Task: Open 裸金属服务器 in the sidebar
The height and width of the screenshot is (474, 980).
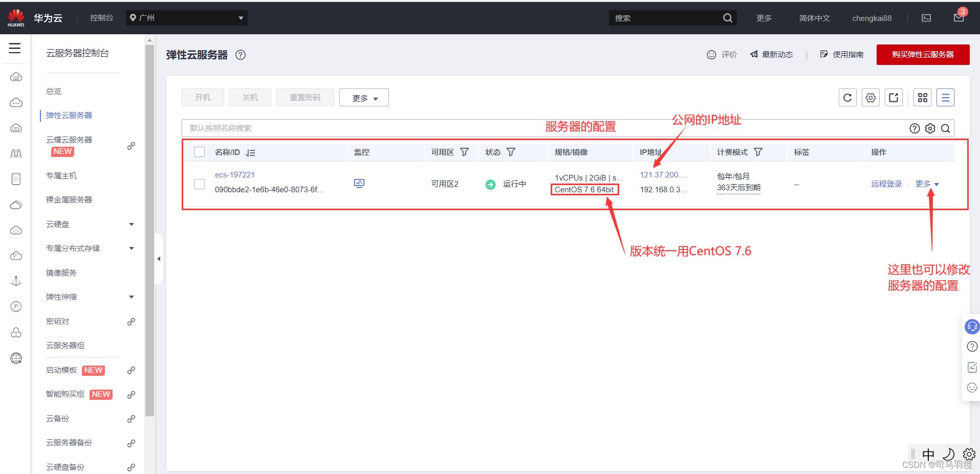Action: 69,200
